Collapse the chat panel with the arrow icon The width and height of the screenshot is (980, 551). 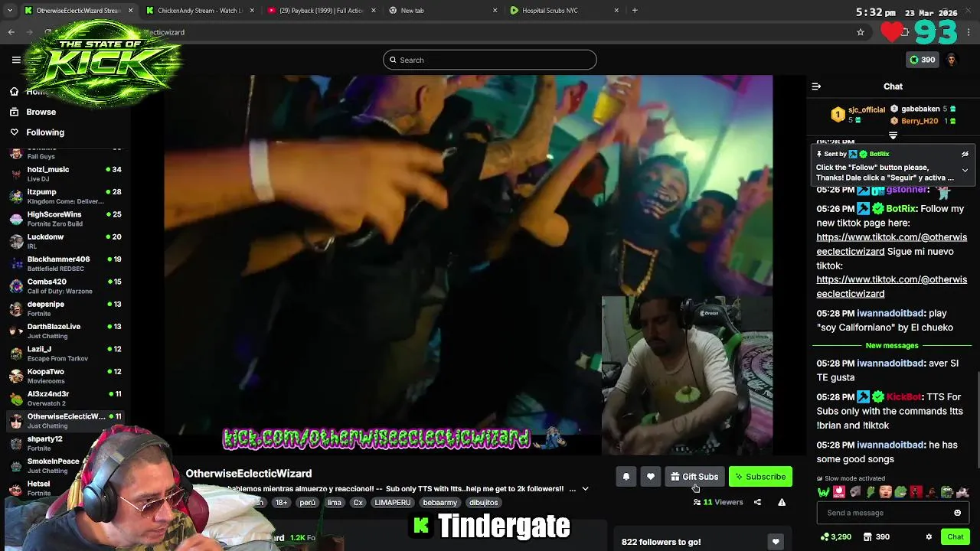[x=816, y=86]
